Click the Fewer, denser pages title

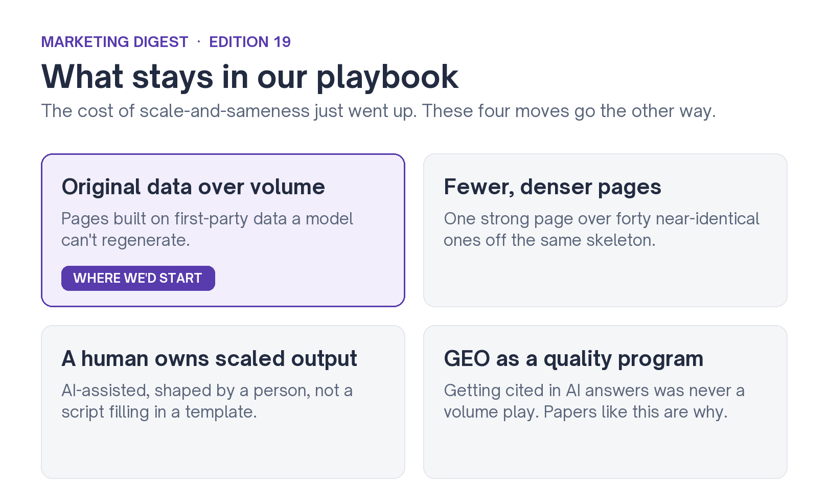[553, 187]
